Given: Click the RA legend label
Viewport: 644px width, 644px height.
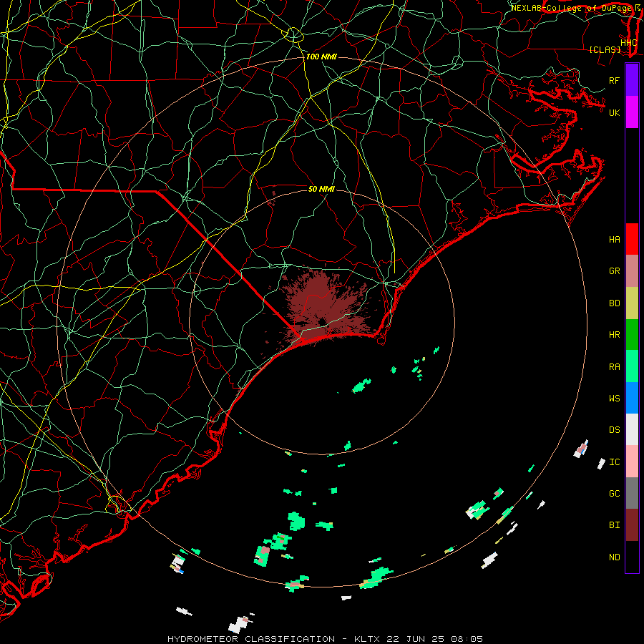Looking at the screenshot, I should click(x=614, y=367).
